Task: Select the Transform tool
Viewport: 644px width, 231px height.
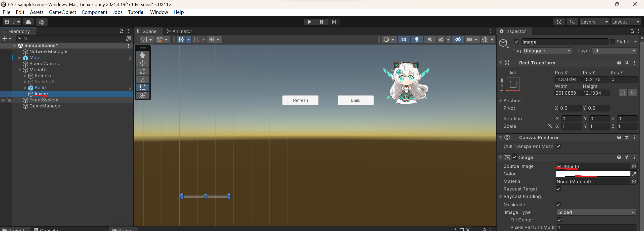Action: [143, 95]
